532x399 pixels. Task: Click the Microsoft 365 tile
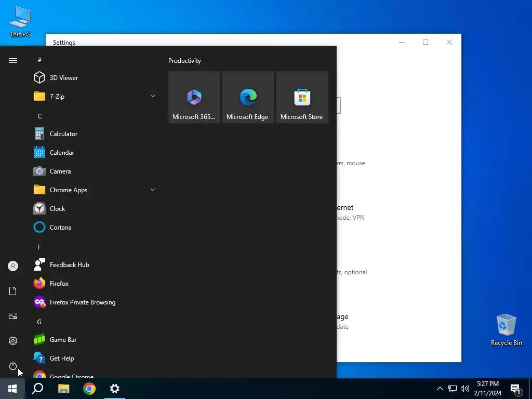(194, 97)
